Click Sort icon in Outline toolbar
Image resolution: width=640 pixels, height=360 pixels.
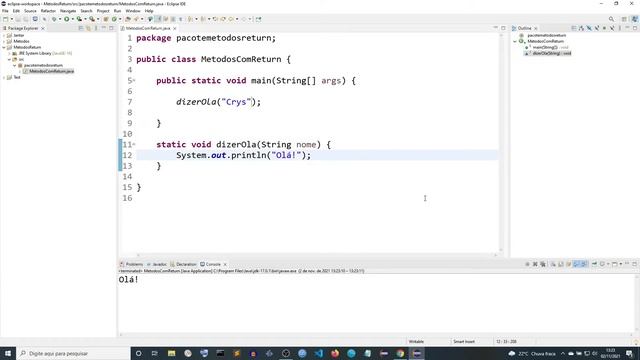581,28
